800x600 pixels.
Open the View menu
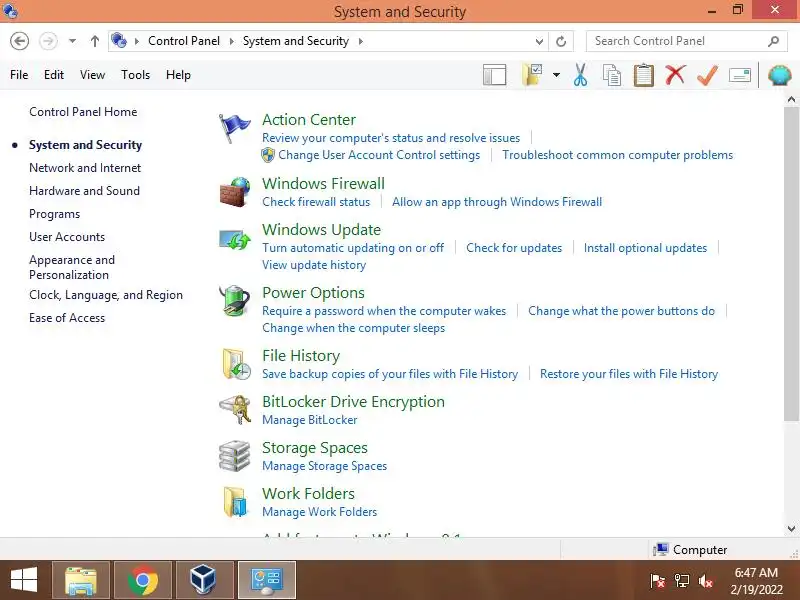92,75
